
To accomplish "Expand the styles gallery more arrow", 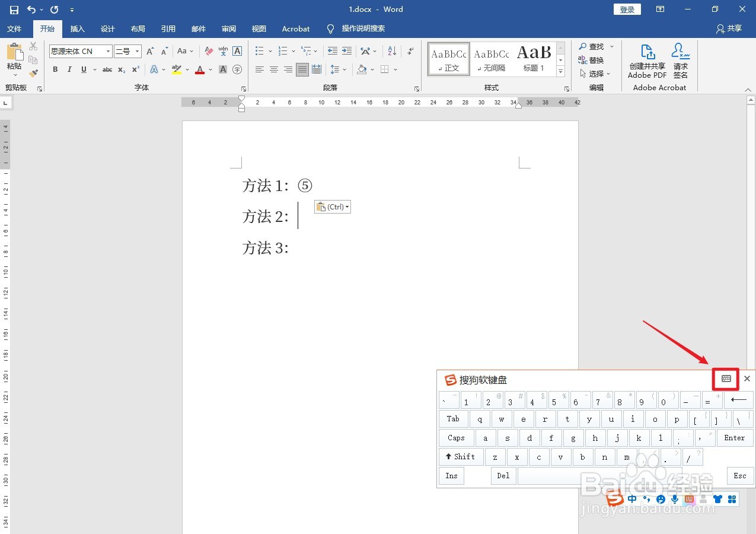I will pyautogui.click(x=560, y=71).
